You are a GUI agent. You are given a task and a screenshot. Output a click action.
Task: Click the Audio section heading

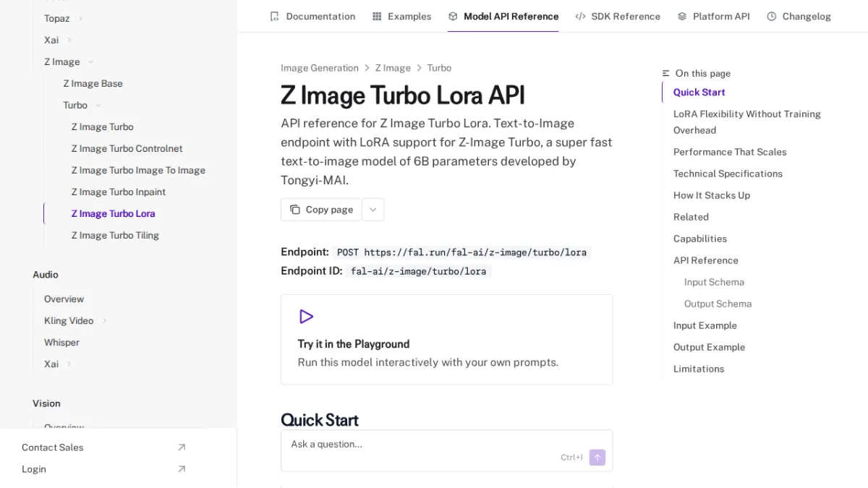46,275
